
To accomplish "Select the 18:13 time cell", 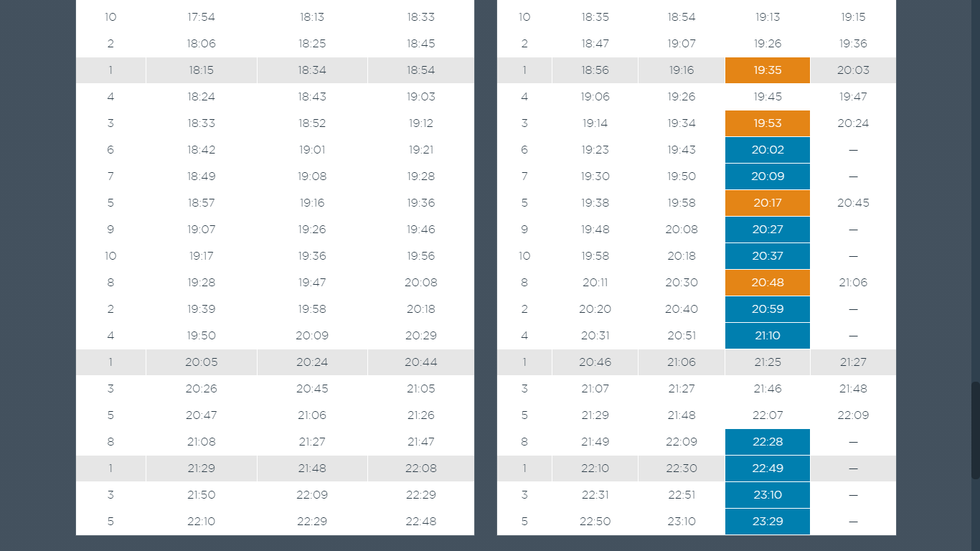I will 312,17.
